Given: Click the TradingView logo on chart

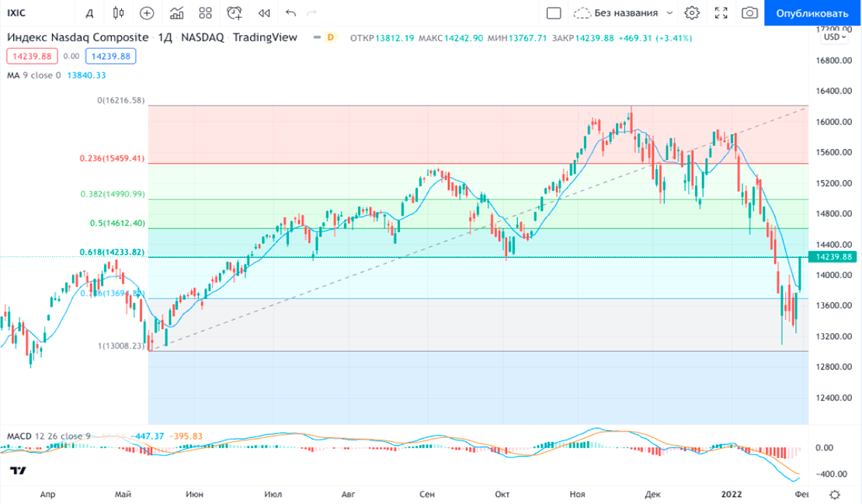Looking at the screenshot, I should pos(18,471).
